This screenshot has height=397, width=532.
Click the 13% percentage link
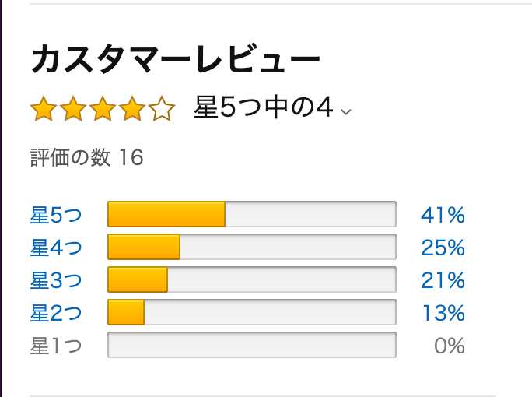[443, 313]
